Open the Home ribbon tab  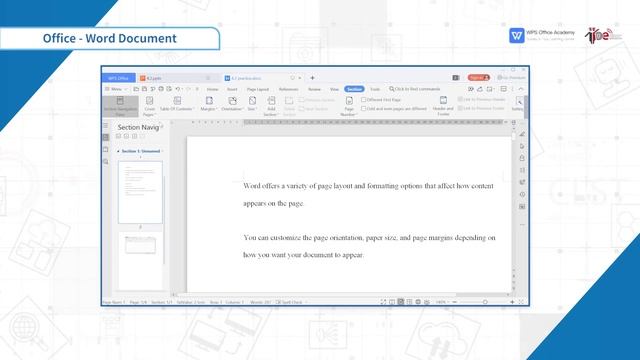[212, 89]
